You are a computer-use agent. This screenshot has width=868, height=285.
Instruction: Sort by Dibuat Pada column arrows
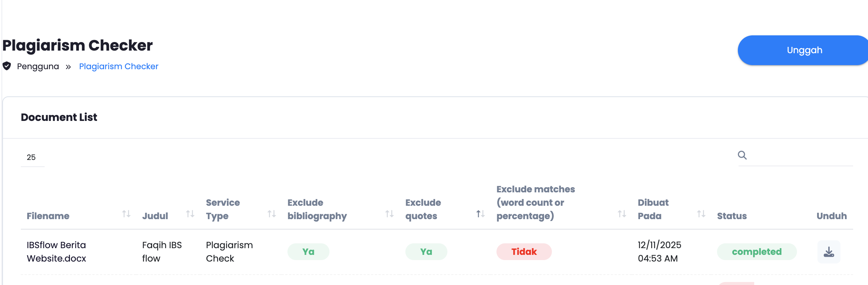pyautogui.click(x=701, y=214)
